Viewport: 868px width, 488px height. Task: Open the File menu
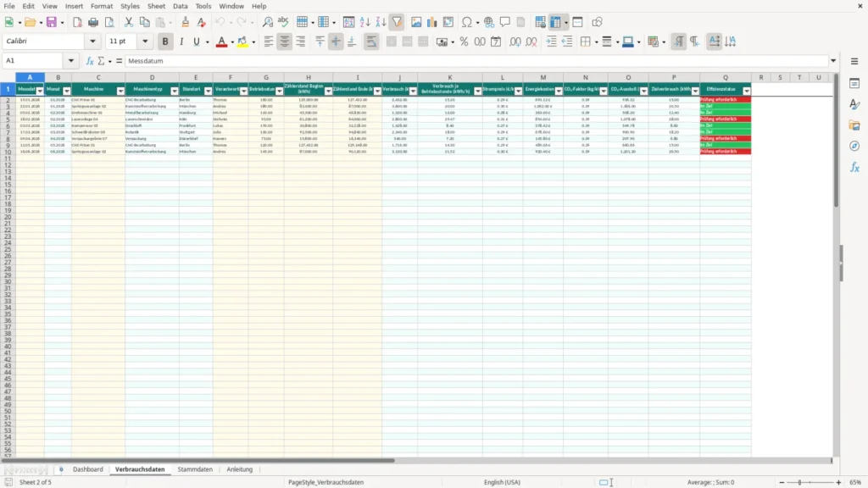(x=9, y=6)
